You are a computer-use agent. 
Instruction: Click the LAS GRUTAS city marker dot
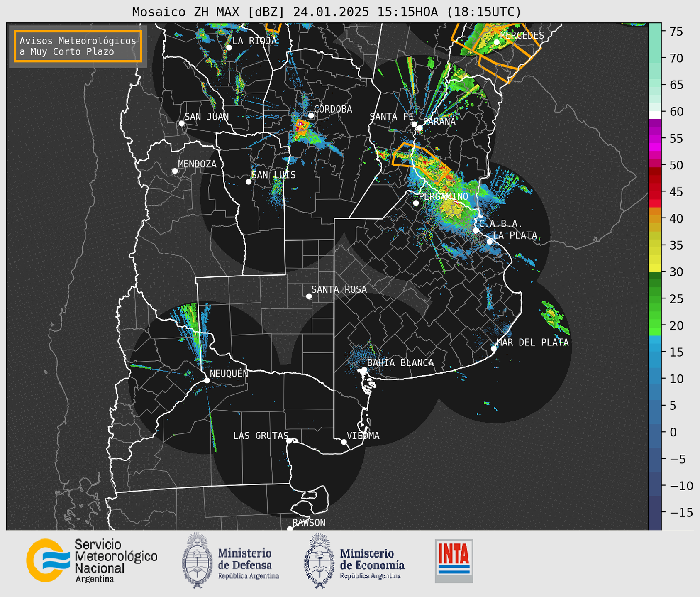(x=290, y=441)
